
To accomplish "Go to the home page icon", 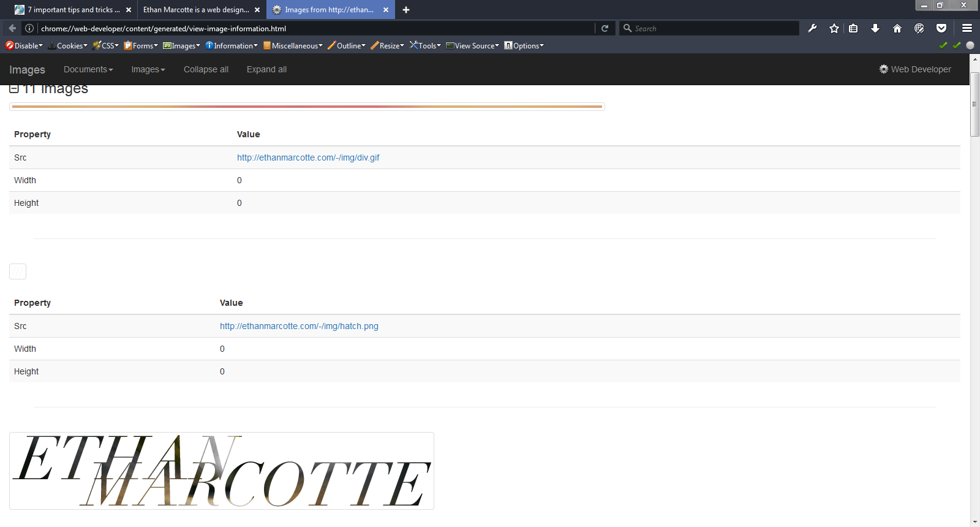I will (x=897, y=28).
